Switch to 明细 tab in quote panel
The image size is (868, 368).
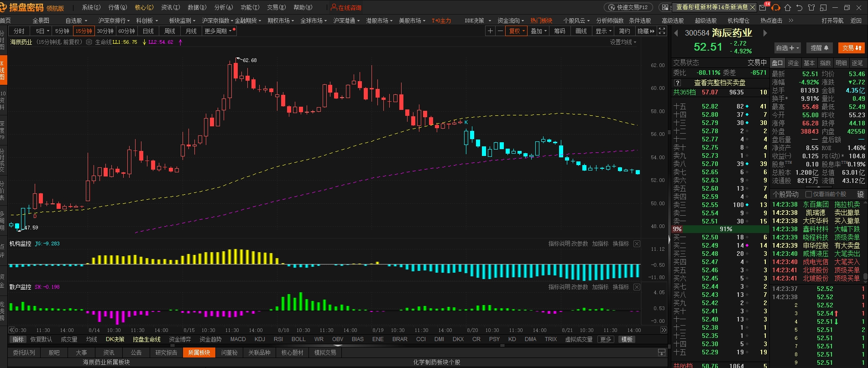(x=841, y=63)
